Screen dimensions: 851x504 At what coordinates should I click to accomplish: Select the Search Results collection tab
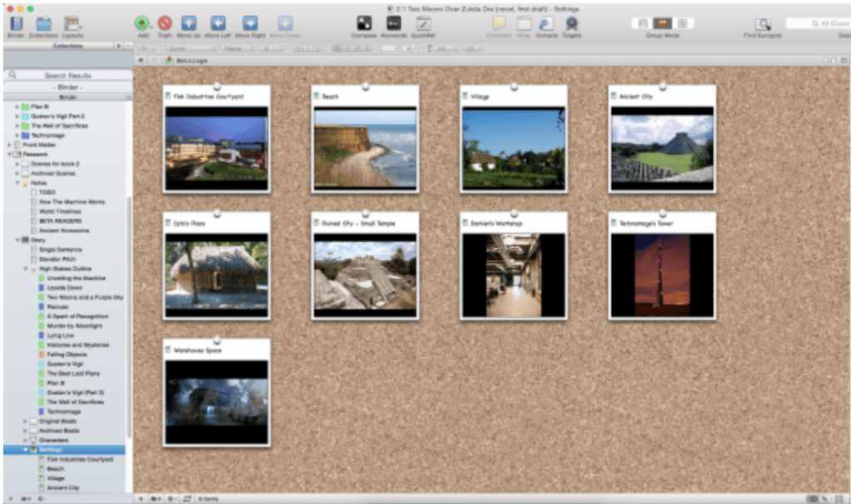pos(68,76)
